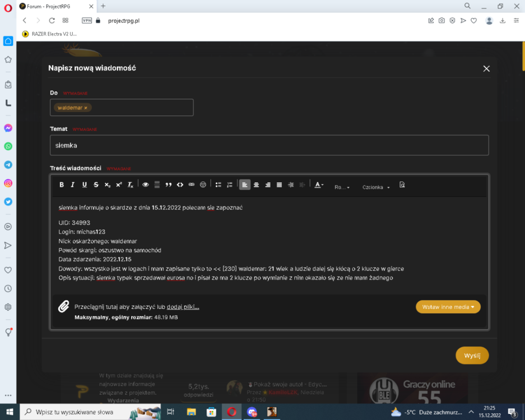
Task: Send the message with Wyślij button
Action: (472, 356)
